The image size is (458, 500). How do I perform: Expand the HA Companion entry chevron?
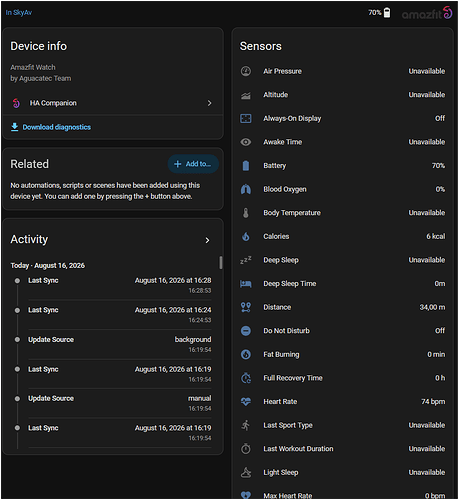pyautogui.click(x=209, y=103)
